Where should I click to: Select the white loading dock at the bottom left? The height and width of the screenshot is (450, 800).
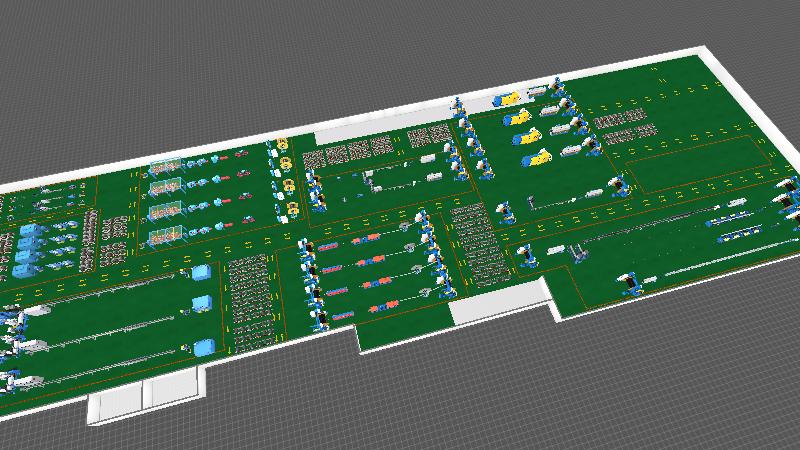[147, 397]
